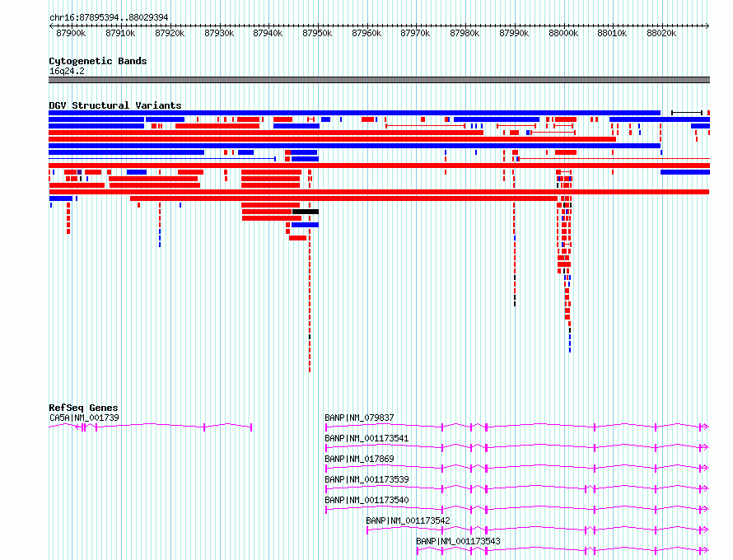
Task: Click the 88000k ruler tick label
Action: 563,33
